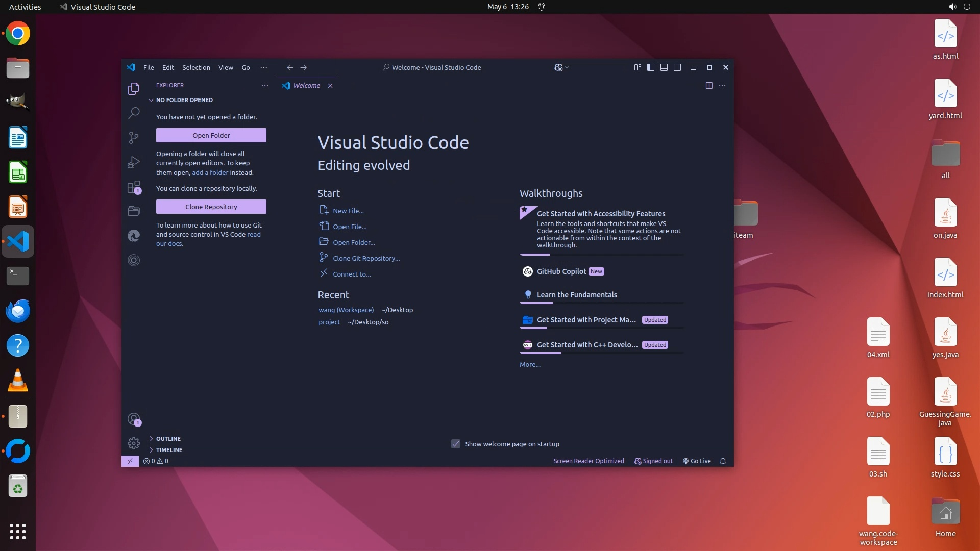Open the wang (Workspace) recent link

[x=346, y=310]
